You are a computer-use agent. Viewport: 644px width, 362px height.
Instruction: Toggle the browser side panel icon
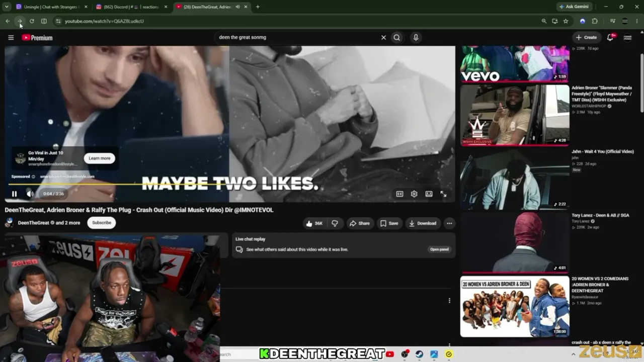(x=44, y=21)
